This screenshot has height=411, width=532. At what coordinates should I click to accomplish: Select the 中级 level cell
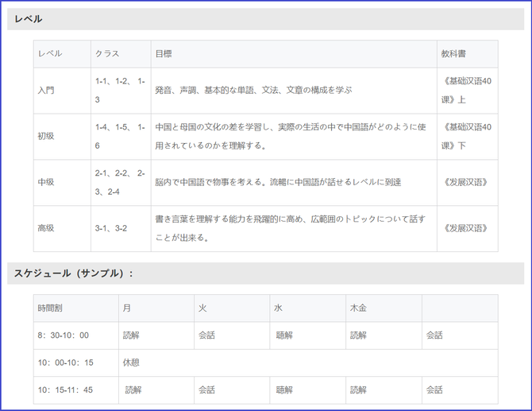point(62,182)
